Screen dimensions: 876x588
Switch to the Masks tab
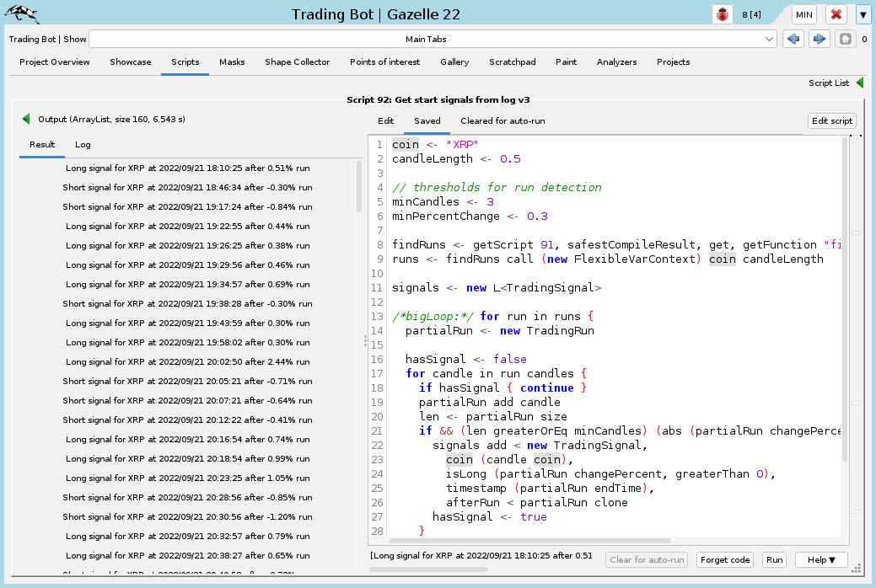click(x=232, y=62)
